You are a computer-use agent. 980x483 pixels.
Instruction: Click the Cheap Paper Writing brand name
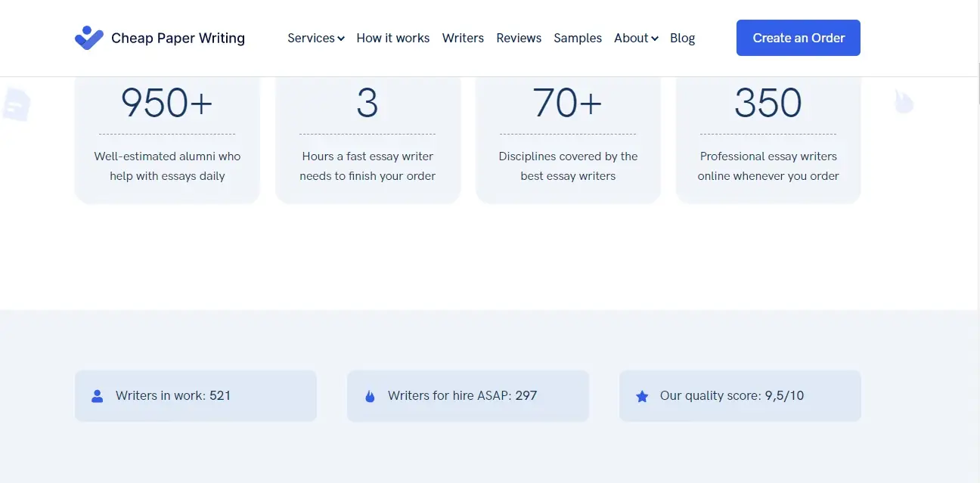click(178, 38)
